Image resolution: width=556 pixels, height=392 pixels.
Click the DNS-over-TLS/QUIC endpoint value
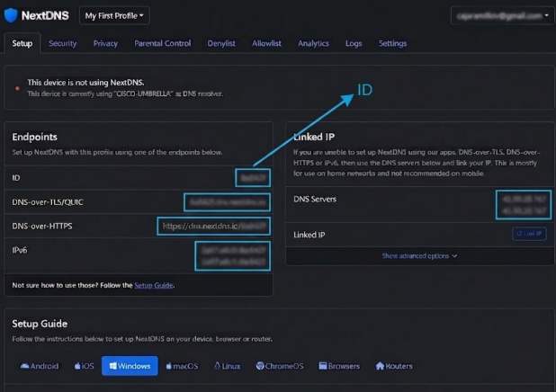pyautogui.click(x=228, y=202)
